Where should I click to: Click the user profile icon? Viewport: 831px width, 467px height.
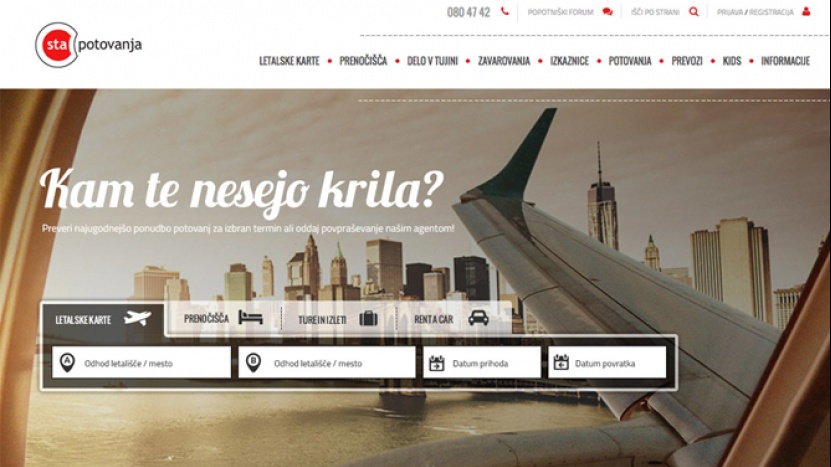[806, 12]
